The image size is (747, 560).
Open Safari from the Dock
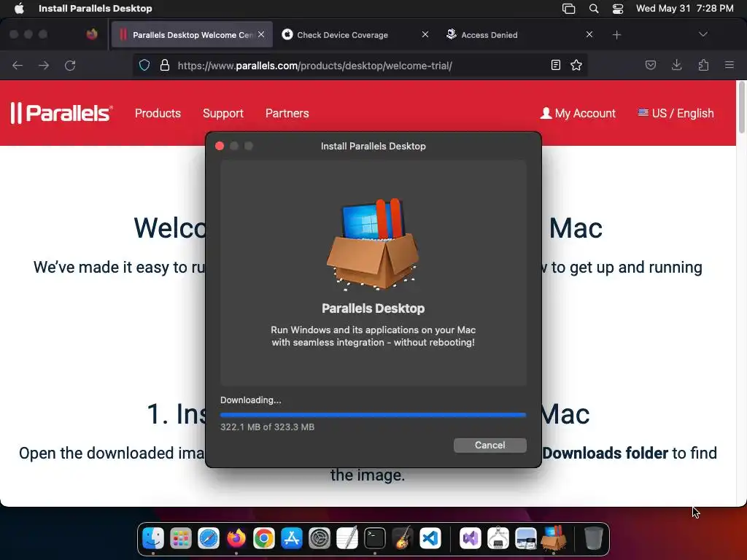point(208,539)
